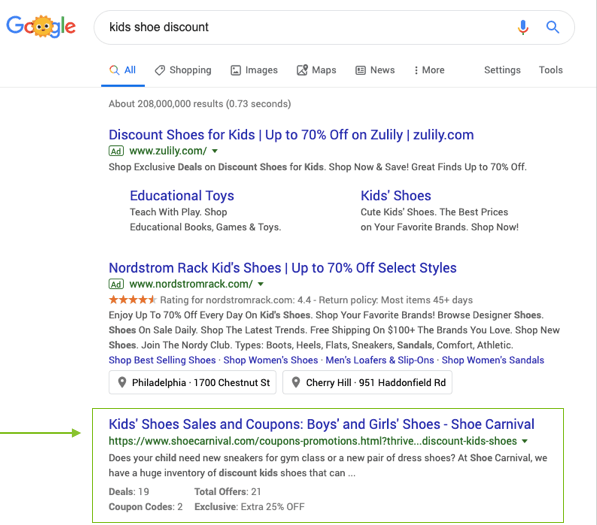This screenshot has width=597, height=525.
Task: Open Discount Shoes for Kids Zulily ad
Action: (291, 135)
